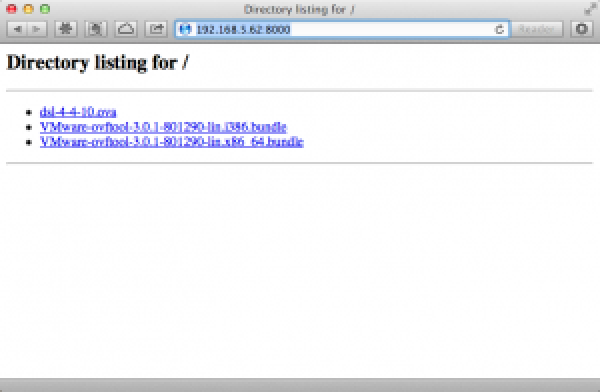
Task: Zoom the window with the green button
Action: click(45, 9)
